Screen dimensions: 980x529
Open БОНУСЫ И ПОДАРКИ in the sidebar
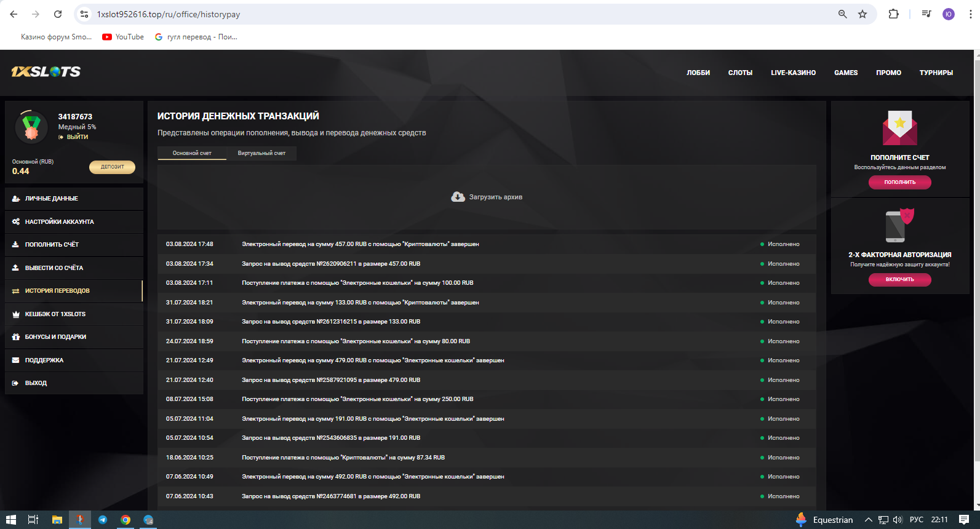pyautogui.click(x=74, y=337)
